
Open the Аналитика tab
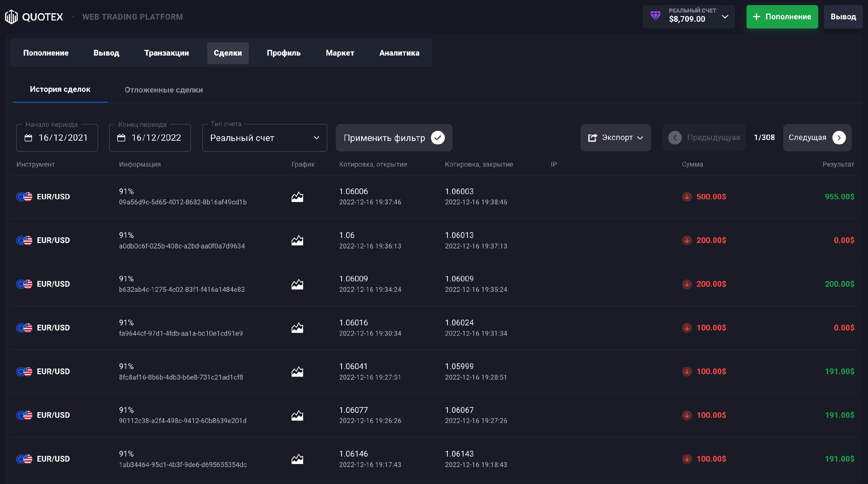399,53
